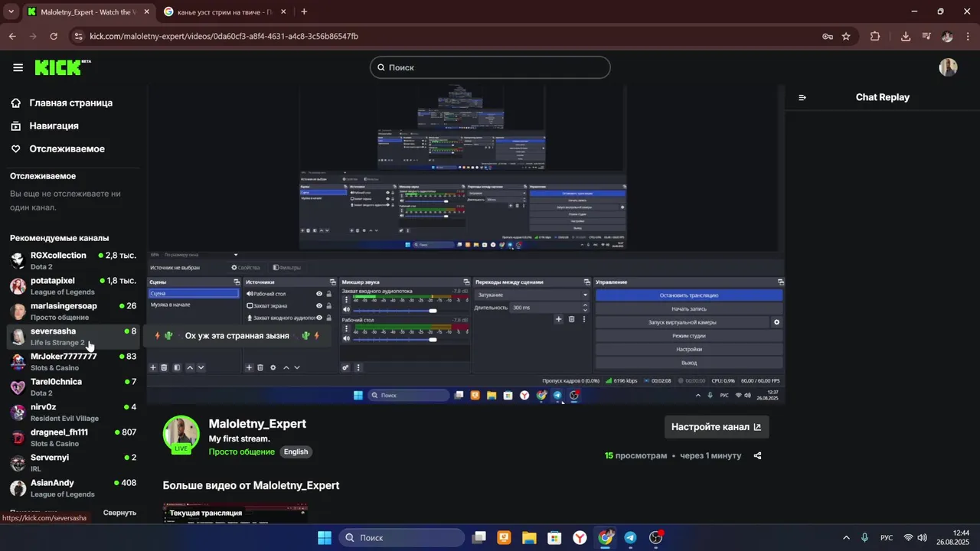This screenshot has height=551, width=980.
Task: Open Windows Start menu
Action: 325,538
